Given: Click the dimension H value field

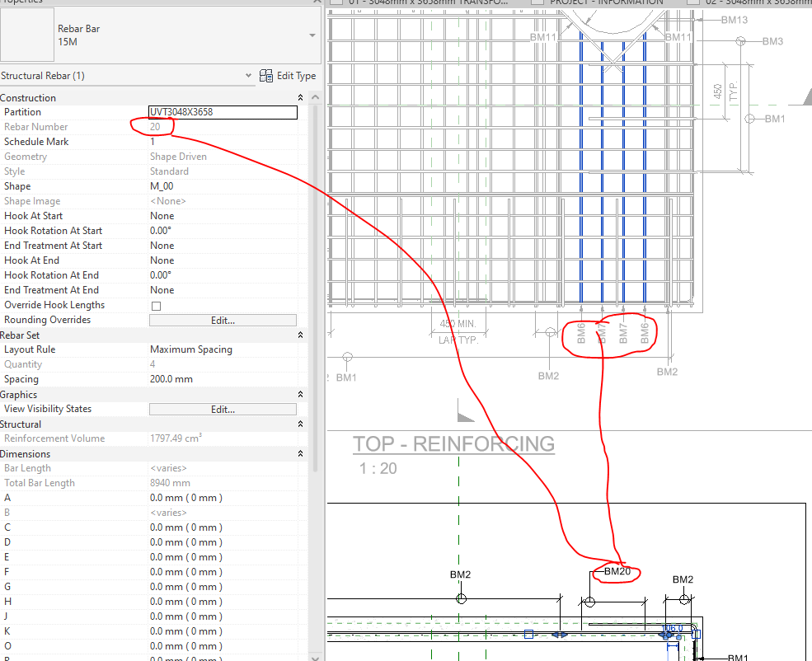Looking at the screenshot, I should point(223,602).
